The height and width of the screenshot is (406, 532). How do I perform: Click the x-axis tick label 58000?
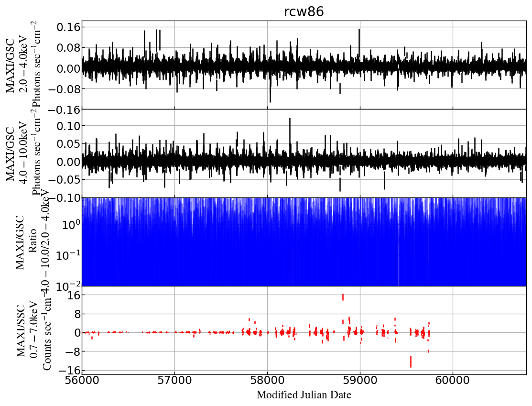(267, 380)
